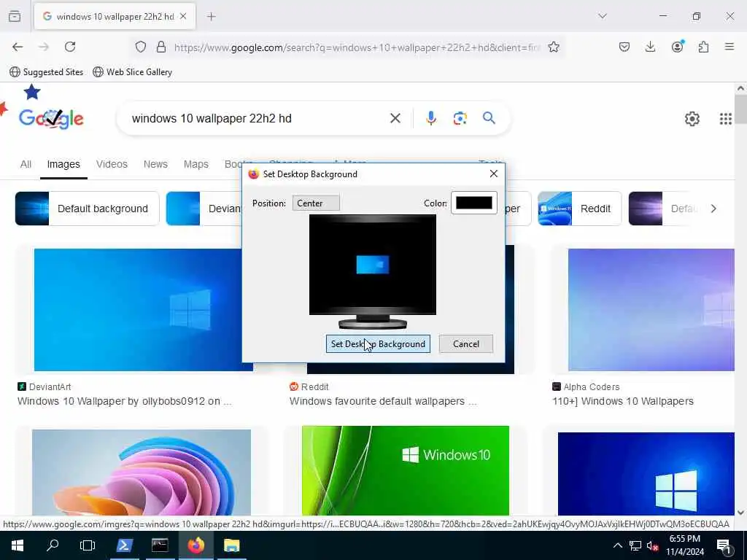This screenshot has width=747, height=560.
Task: Open Task View on taskbar
Action: [x=88, y=545]
